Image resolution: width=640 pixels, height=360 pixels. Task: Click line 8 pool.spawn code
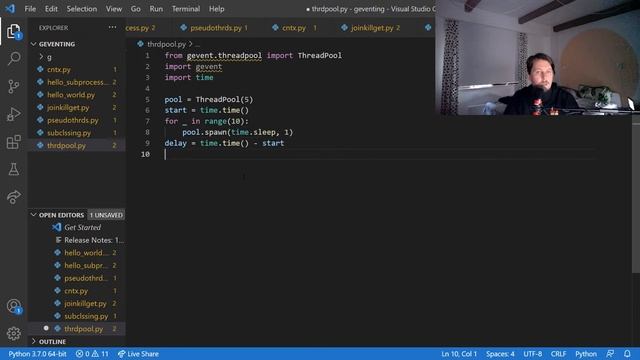238,133
